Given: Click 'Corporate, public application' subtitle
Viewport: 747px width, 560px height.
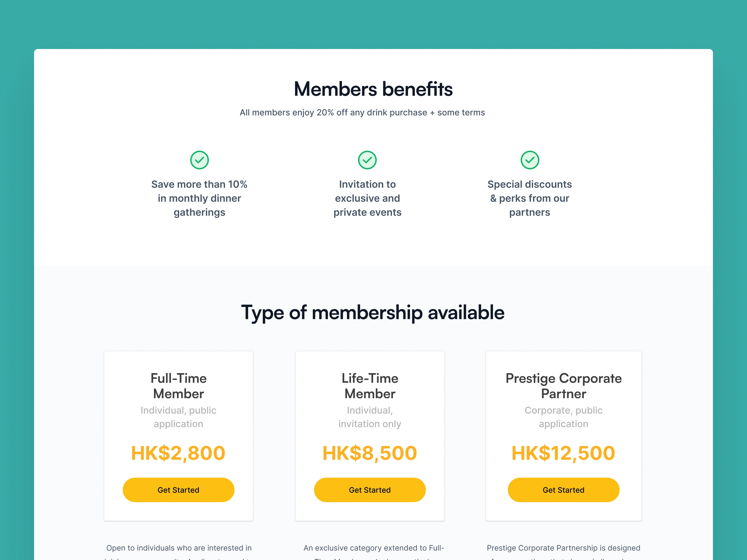Looking at the screenshot, I should [563, 417].
